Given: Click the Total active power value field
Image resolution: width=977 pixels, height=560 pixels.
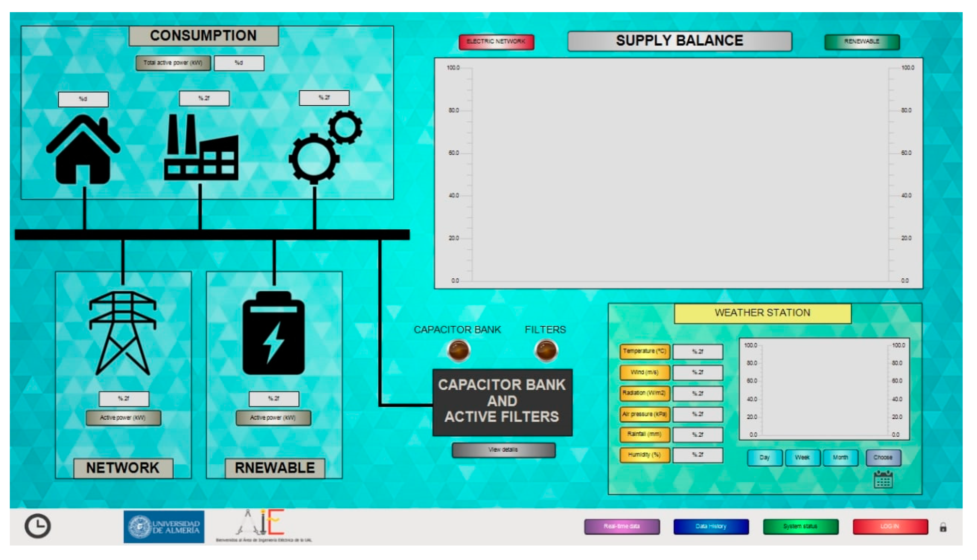Looking at the screenshot, I should pos(239,63).
